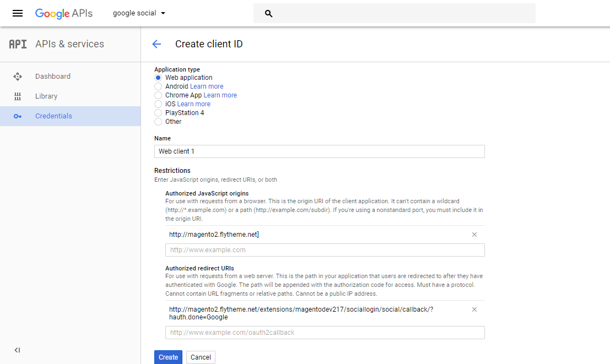Open the google social project dropdown
610x364 pixels.
click(x=139, y=13)
